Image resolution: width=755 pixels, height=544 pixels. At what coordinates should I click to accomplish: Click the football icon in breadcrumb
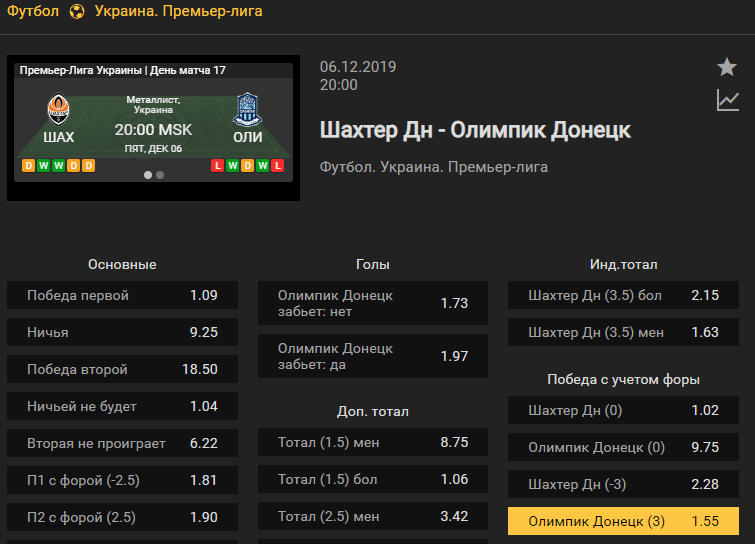click(77, 11)
